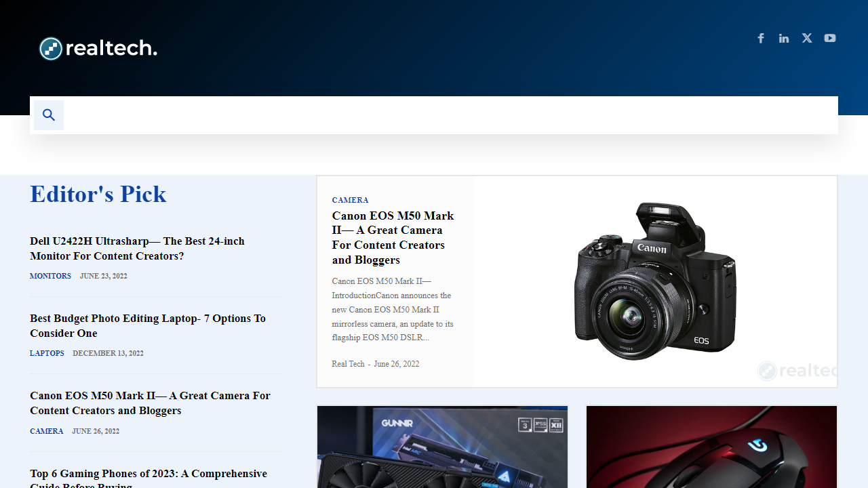Click the realtech logo in header
Screen dimensions: 868x488
pos(98,48)
